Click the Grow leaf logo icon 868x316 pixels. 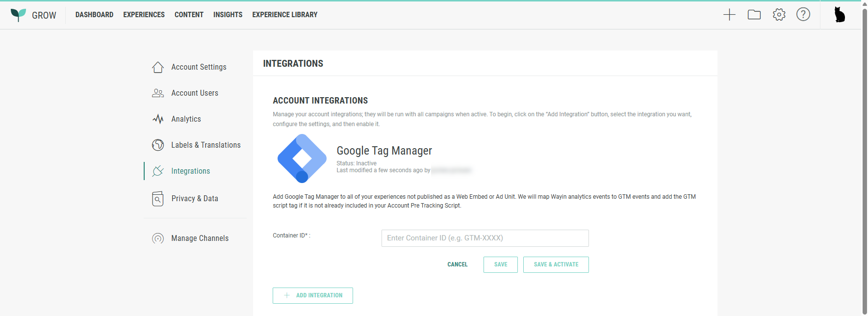18,15
